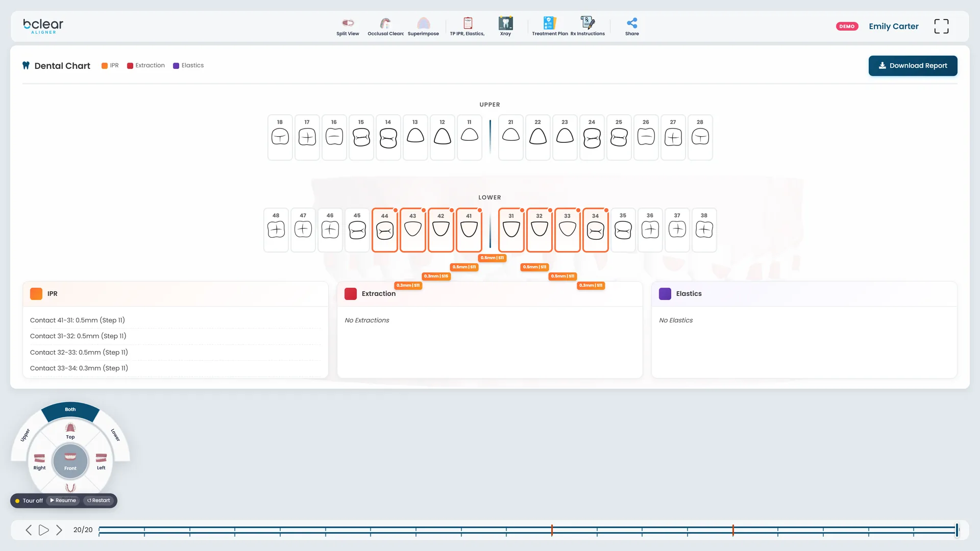
Task: Click the 0.3mm S15 IPR tag
Action: (x=436, y=277)
